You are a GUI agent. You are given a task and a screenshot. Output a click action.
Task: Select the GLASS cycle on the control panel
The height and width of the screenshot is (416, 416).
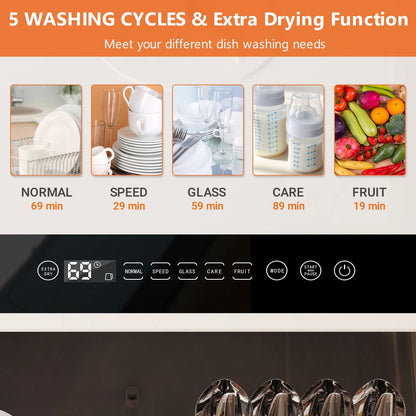pyautogui.click(x=187, y=271)
